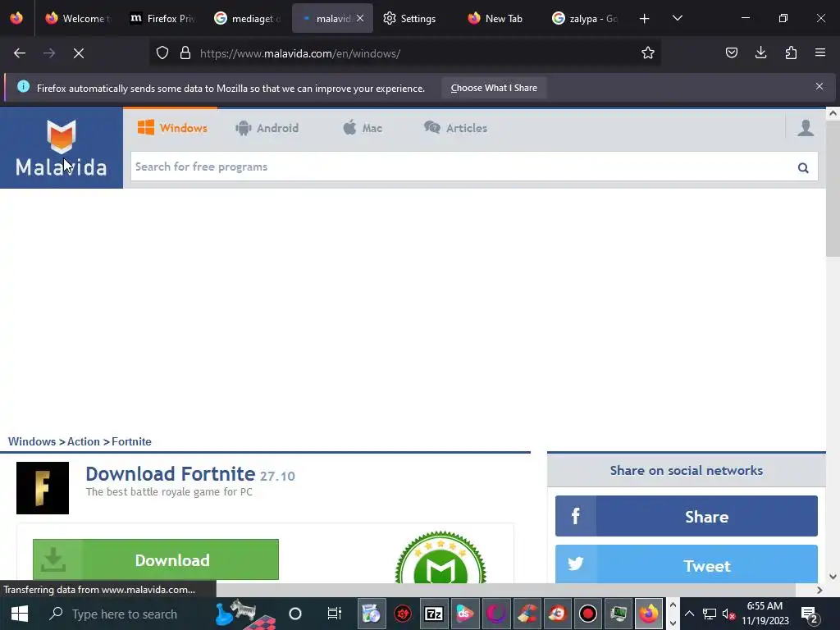This screenshot has width=840, height=630.
Task: Click the green Download button
Action: (x=156, y=559)
